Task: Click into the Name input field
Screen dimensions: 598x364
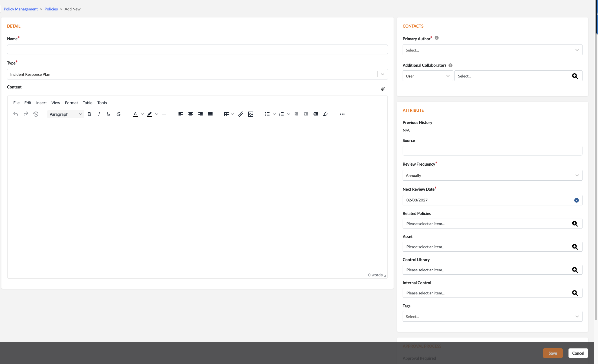Action: pos(197,50)
